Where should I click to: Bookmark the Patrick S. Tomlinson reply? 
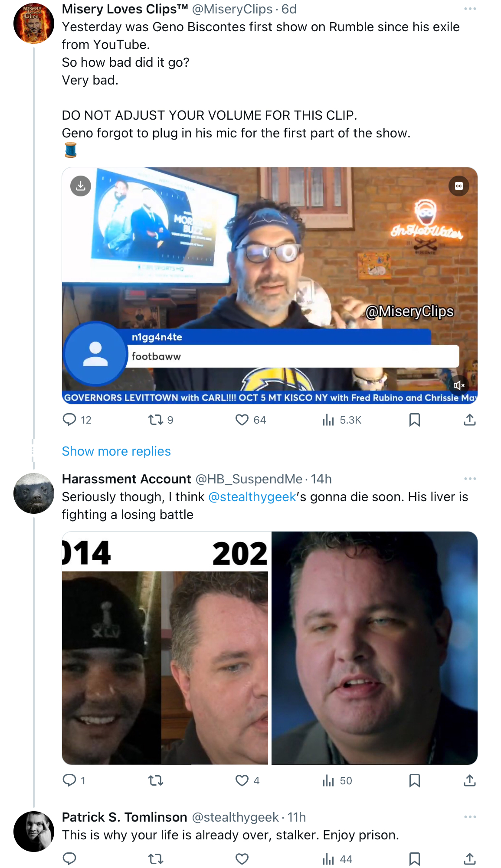coord(415,859)
